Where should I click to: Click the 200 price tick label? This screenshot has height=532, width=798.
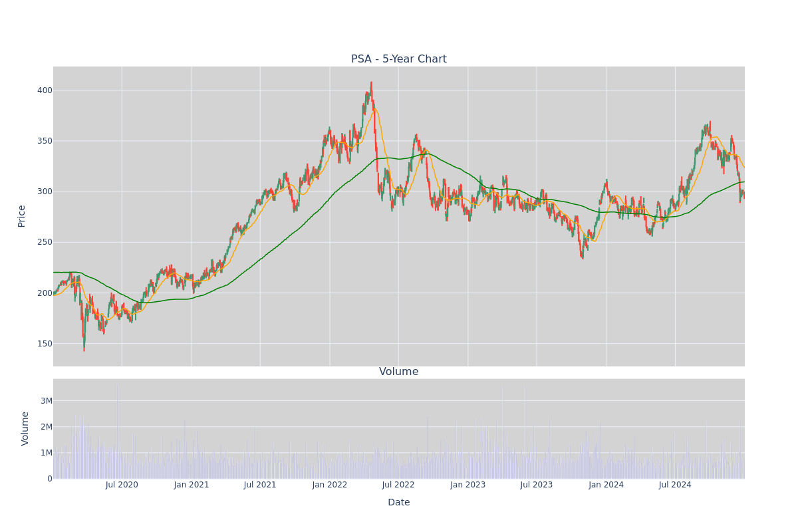pyautogui.click(x=45, y=293)
